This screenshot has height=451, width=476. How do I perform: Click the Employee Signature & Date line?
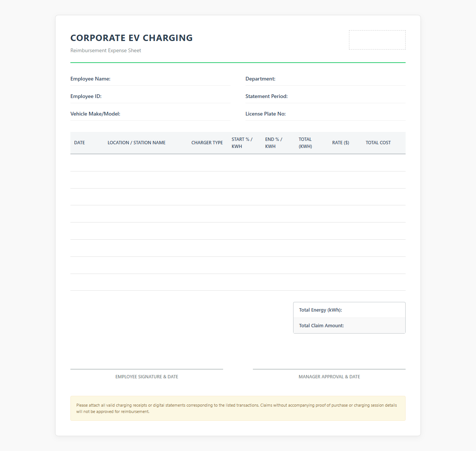(x=147, y=374)
